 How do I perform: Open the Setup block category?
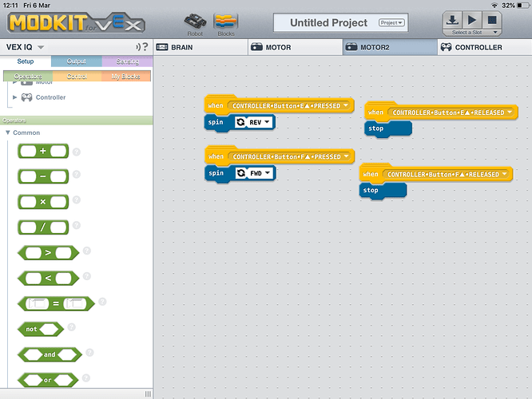point(26,61)
